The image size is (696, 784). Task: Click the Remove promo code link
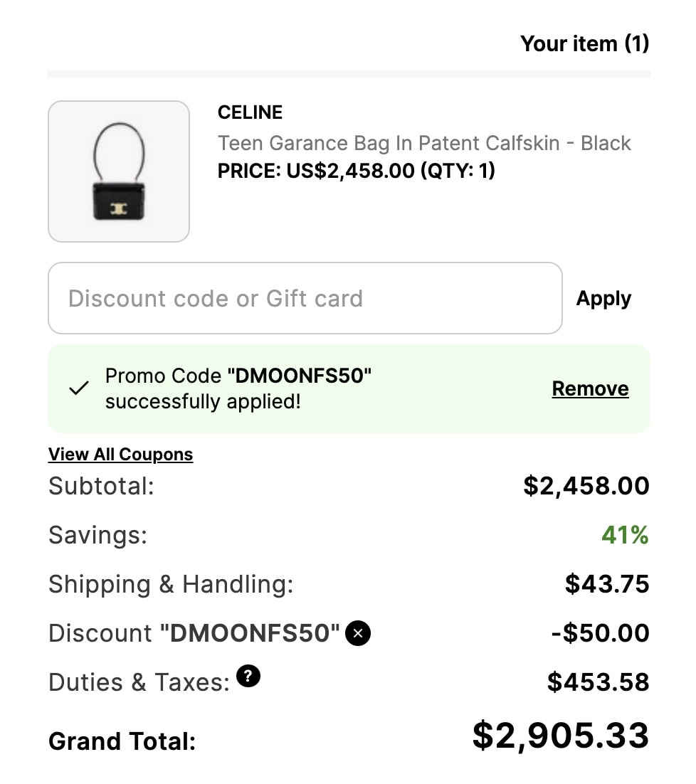click(590, 388)
